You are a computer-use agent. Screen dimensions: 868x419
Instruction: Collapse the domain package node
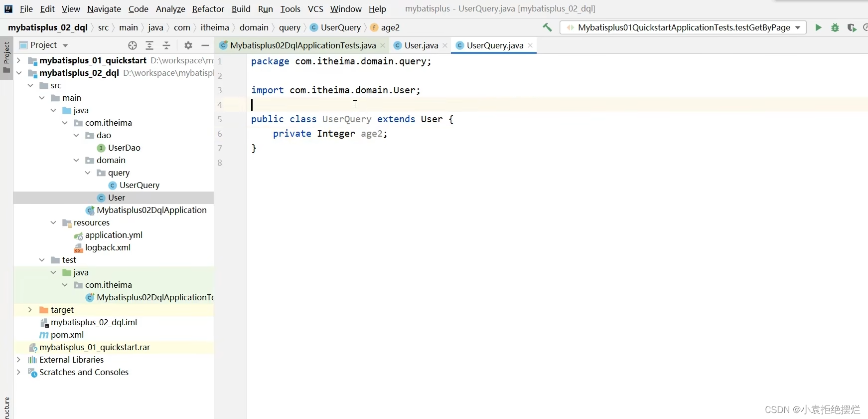click(76, 160)
